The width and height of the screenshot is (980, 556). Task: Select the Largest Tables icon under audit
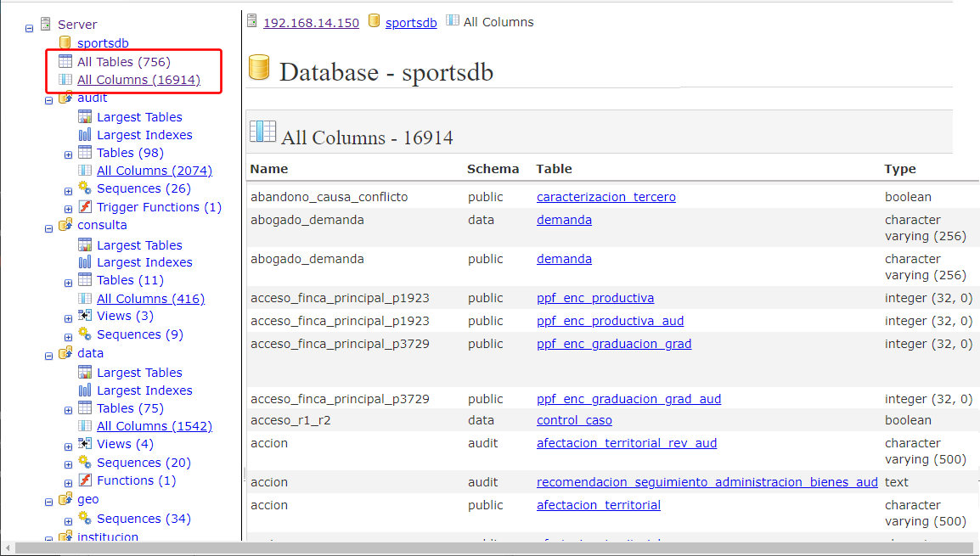pyautogui.click(x=84, y=116)
